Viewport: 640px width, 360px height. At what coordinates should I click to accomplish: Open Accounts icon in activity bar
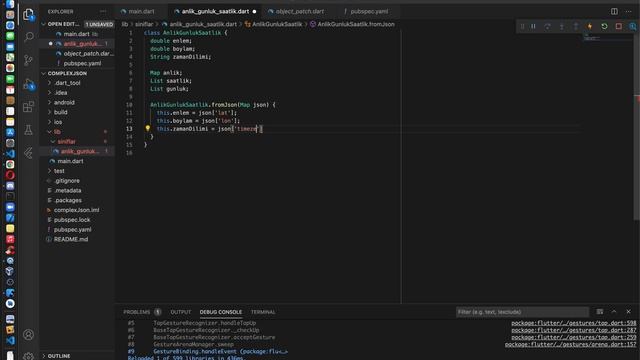tap(29, 335)
